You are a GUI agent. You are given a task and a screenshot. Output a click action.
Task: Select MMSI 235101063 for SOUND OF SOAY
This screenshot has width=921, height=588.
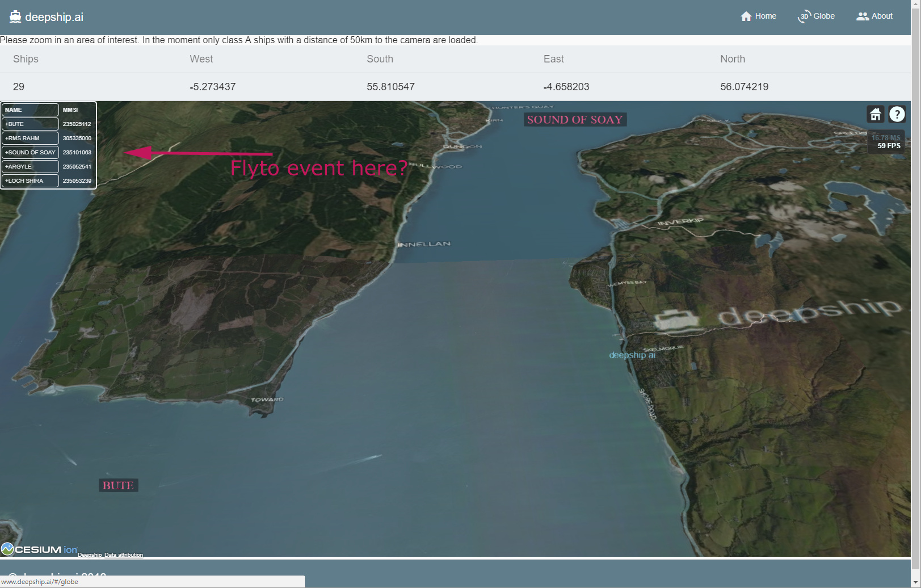77,153
